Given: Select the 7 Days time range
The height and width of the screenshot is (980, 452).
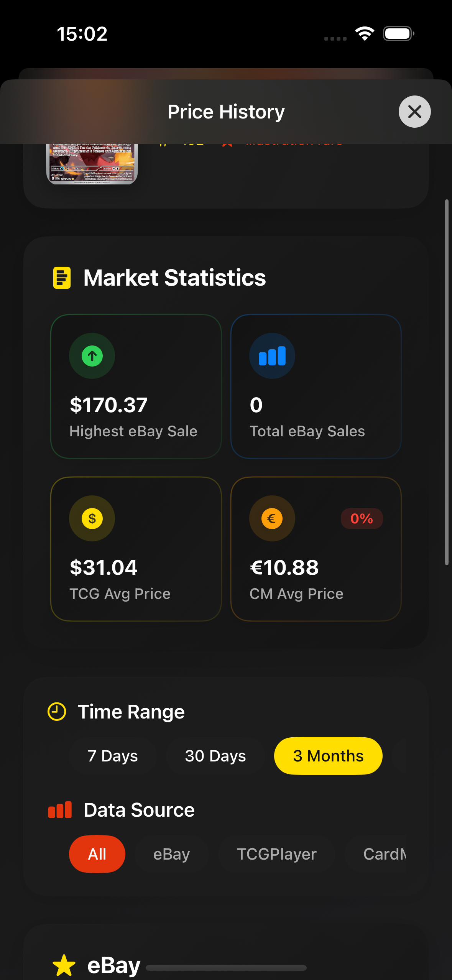Looking at the screenshot, I should [x=112, y=756].
